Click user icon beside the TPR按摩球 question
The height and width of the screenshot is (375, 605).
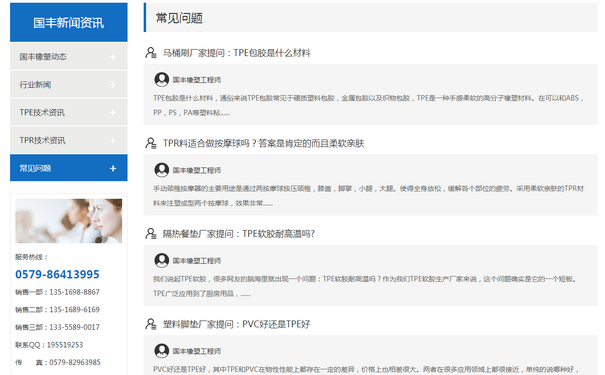pos(150,143)
